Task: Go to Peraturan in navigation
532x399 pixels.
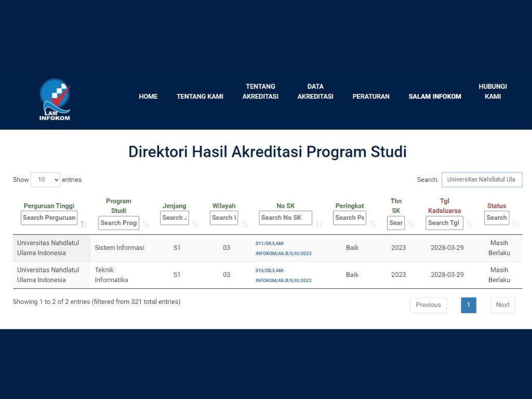Action: pyautogui.click(x=371, y=96)
